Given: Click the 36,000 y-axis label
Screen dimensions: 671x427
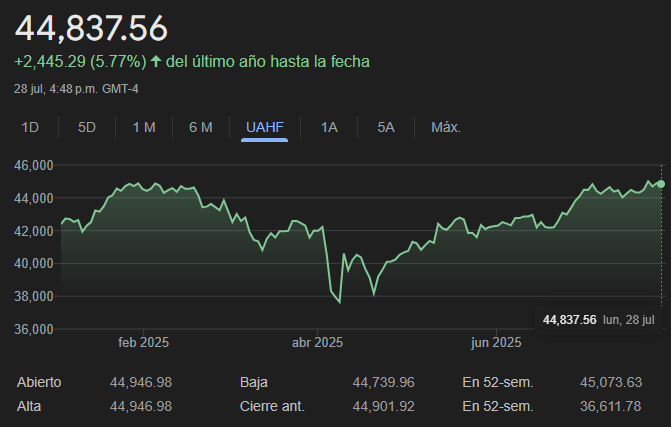Looking at the screenshot, I should click(x=34, y=329).
